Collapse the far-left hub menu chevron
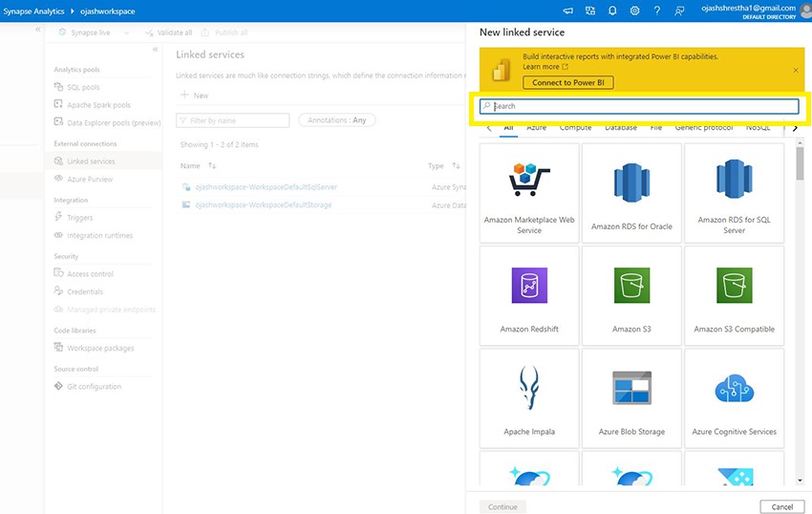This screenshot has width=812, height=514. click(37, 30)
